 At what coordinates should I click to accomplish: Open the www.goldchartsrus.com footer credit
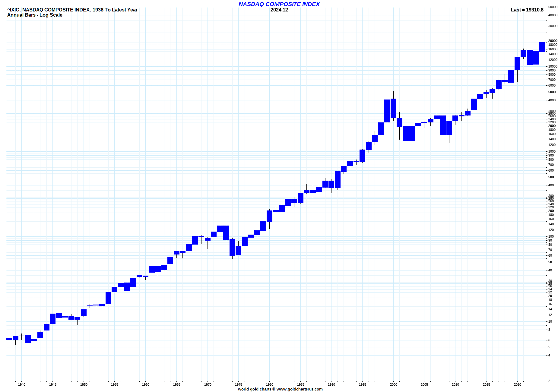[x=300, y=389]
